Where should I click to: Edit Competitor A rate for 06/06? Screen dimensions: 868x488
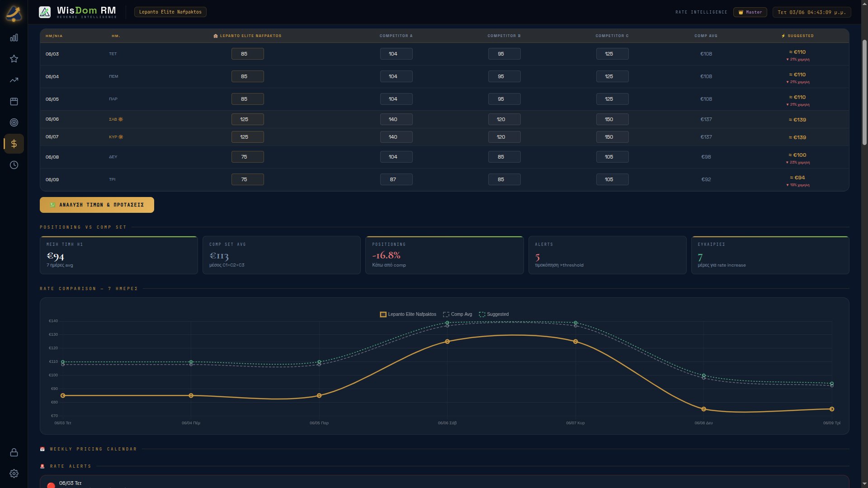click(396, 119)
